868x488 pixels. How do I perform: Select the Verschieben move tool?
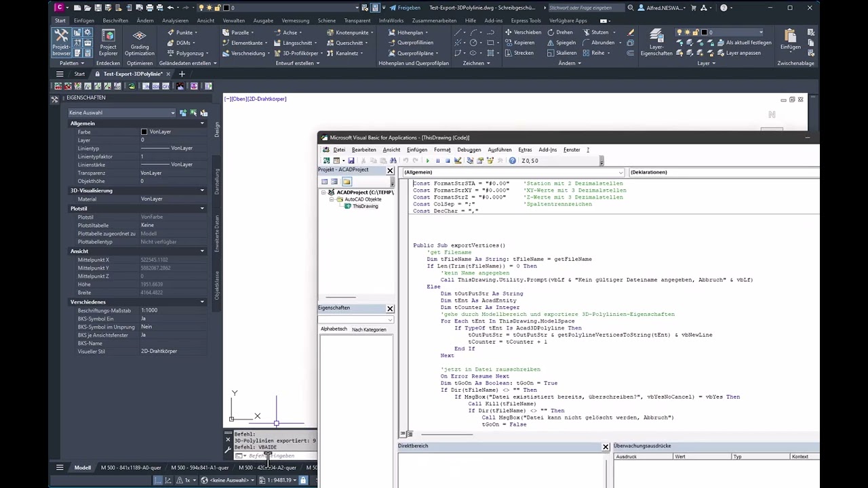pos(522,33)
